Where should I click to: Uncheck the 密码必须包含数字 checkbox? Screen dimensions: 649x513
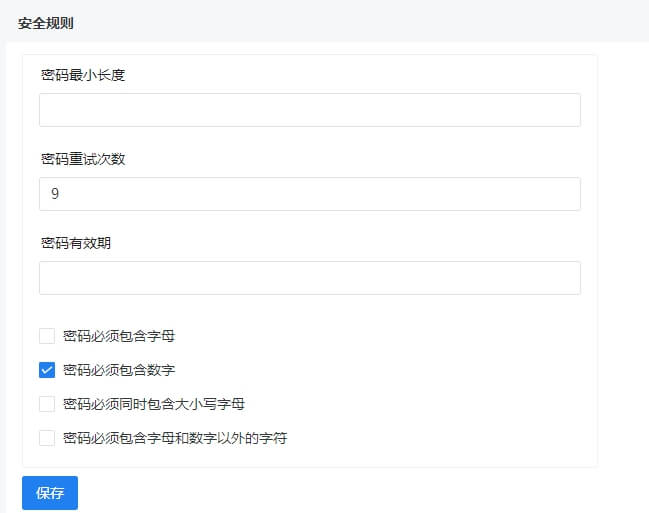coord(47,370)
